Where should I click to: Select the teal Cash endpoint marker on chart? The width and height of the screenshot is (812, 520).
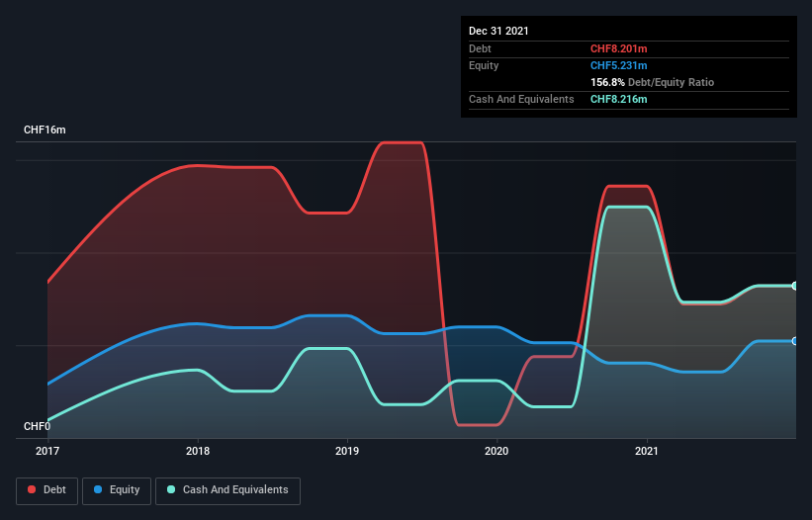[x=795, y=286]
